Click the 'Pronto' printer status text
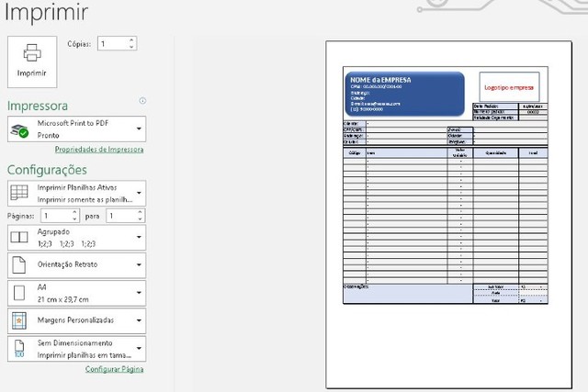This screenshot has height=392, width=588. coord(49,135)
